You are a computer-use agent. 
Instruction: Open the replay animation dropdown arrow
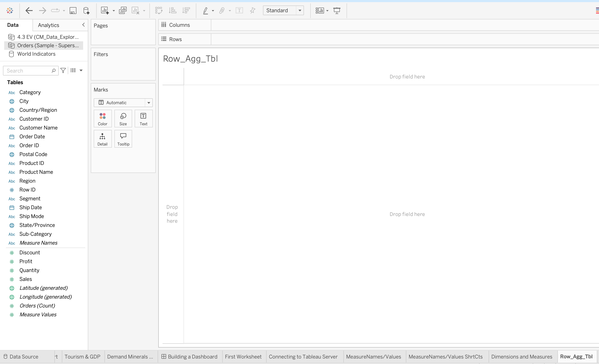64,11
